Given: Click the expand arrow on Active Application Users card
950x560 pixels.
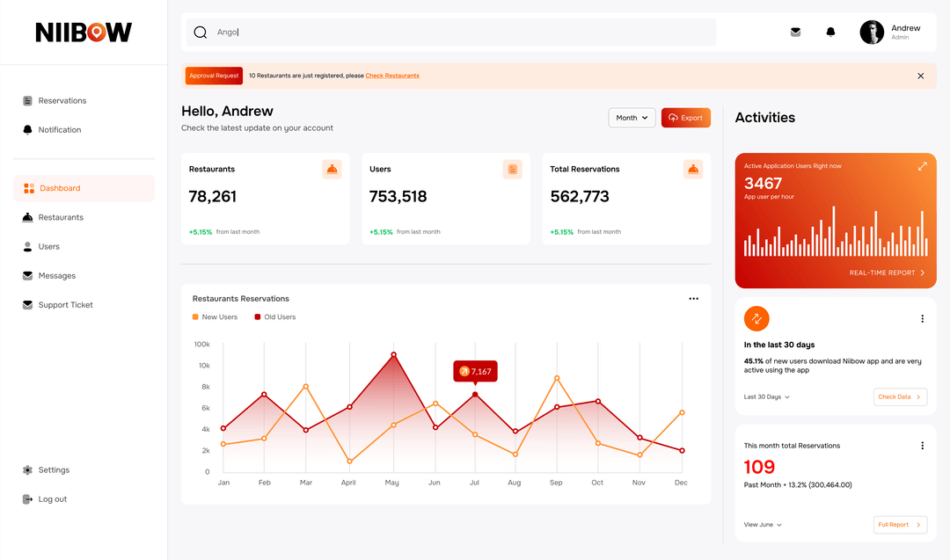Looking at the screenshot, I should 922,165.
